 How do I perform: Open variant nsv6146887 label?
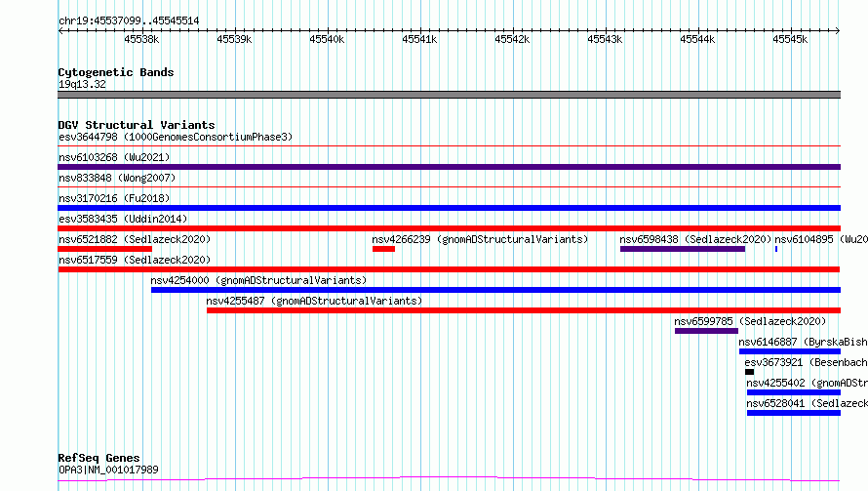point(804,342)
